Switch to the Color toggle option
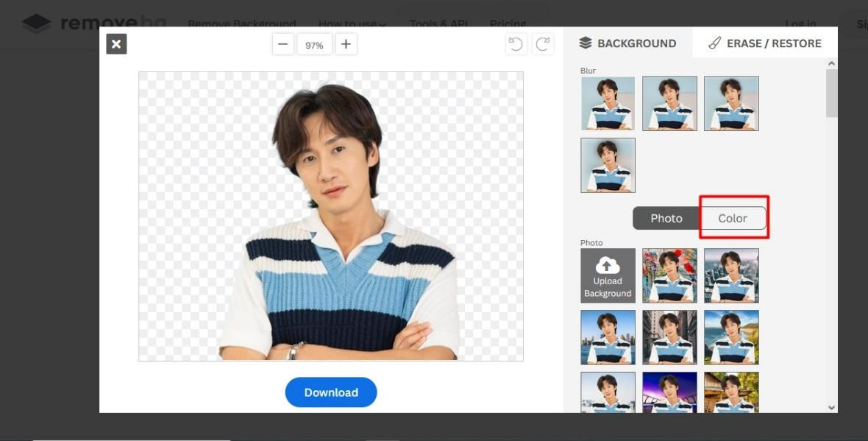Screen dimensions: 868x441 coord(733,218)
